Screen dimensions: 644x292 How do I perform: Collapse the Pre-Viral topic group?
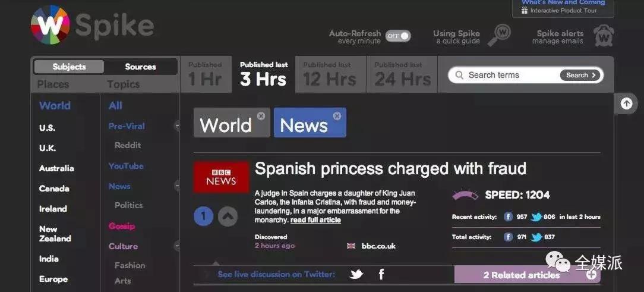(176, 126)
